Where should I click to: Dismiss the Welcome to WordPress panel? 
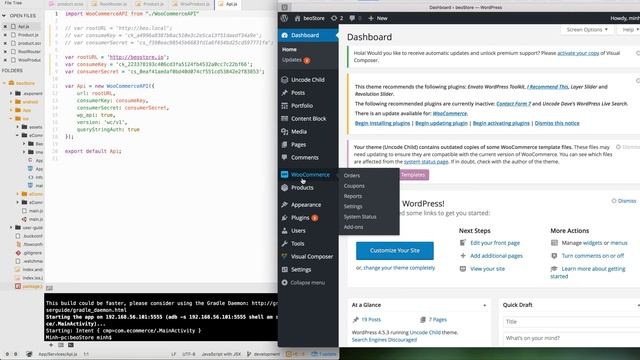tap(624, 201)
